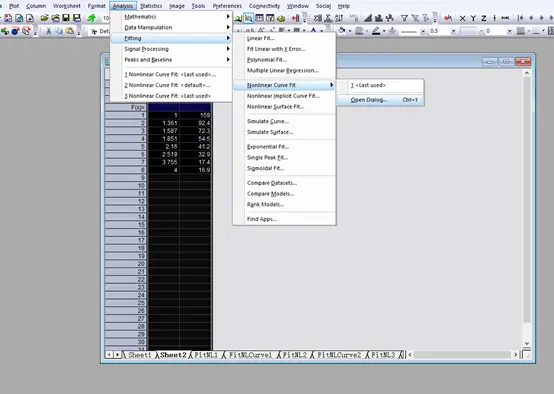Viewport: 554px width, 394px height.
Task: Click the Save project floppy disk icon
Action: click(66, 18)
